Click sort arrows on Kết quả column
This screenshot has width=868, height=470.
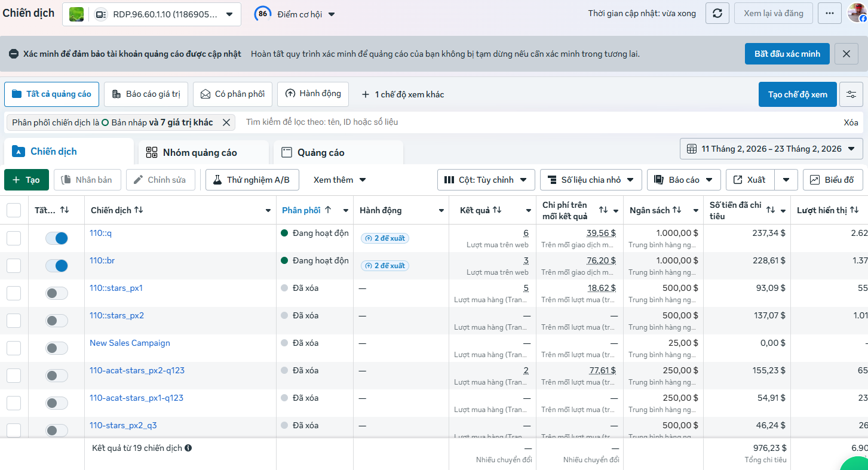click(497, 210)
